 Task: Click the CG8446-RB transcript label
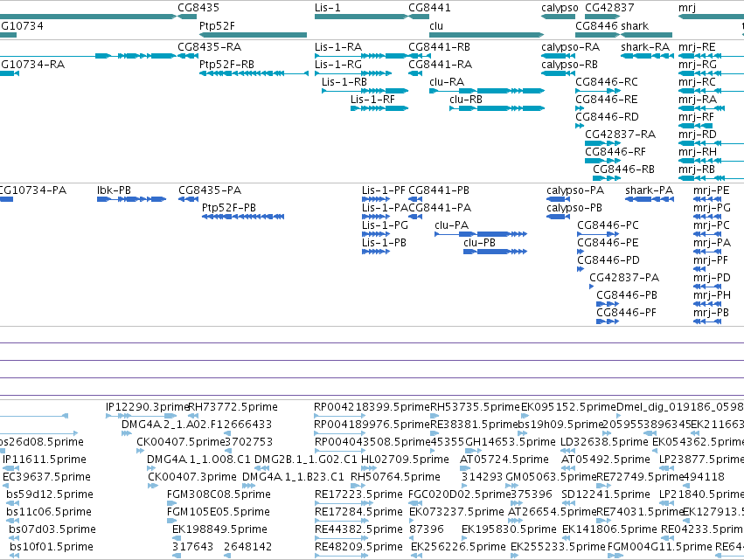(623, 169)
